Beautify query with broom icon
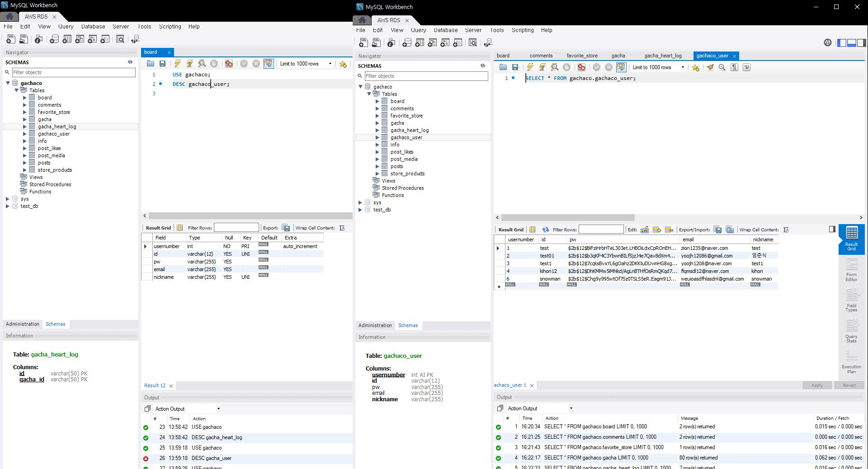This screenshot has width=868, height=469. [x=710, y=67]
